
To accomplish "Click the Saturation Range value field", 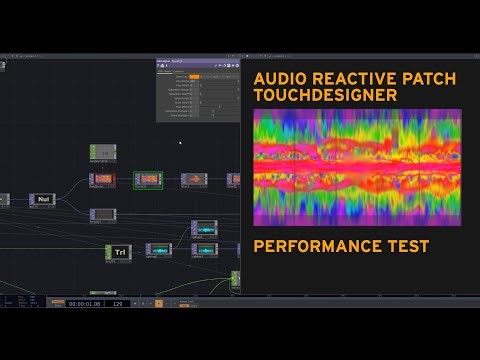I will (x=195, y=90).
